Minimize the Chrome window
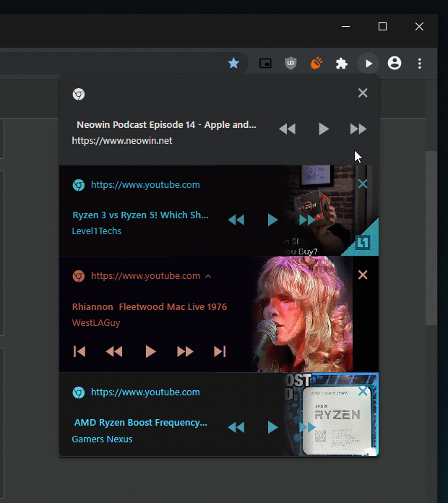448x503 pixels. 345,26
